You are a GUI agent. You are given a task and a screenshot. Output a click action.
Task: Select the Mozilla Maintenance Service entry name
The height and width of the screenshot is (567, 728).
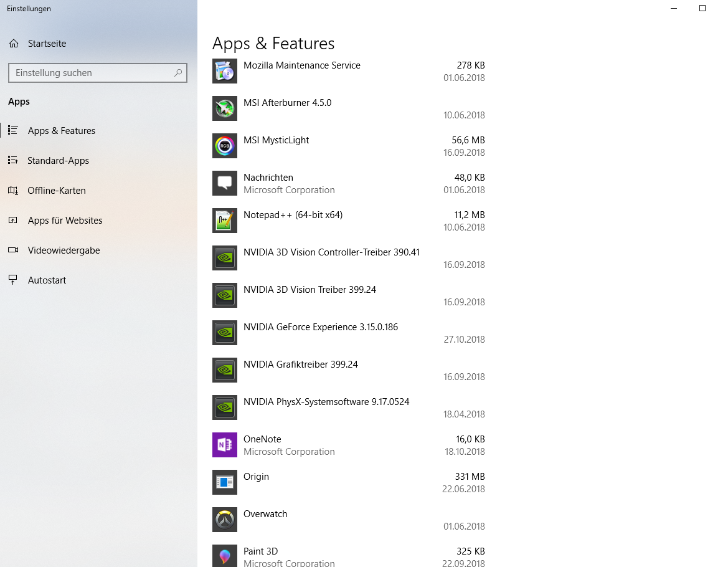click(x=302, y=65)
